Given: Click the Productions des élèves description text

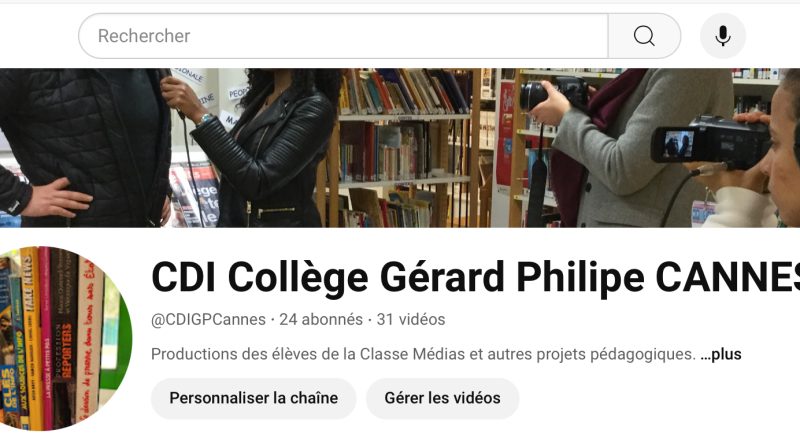Looking at the screenshot, I should (x=423, y=354).
